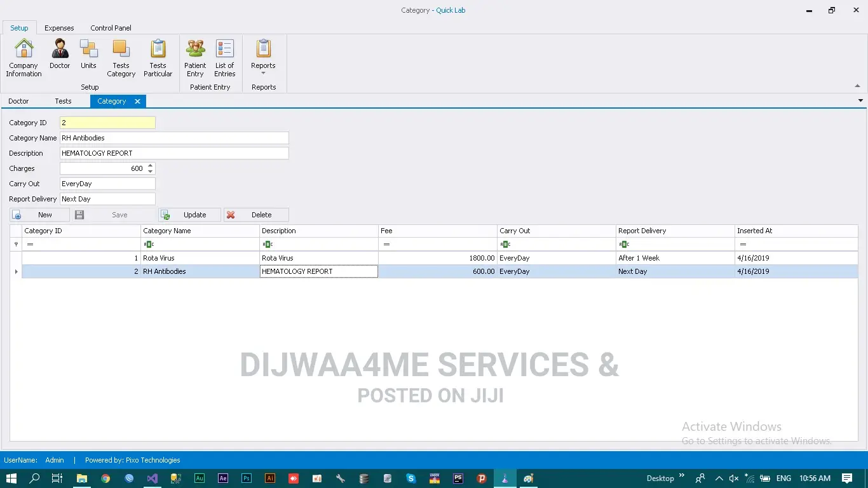Click the After 1 Week cell

[x=675, y=258]
